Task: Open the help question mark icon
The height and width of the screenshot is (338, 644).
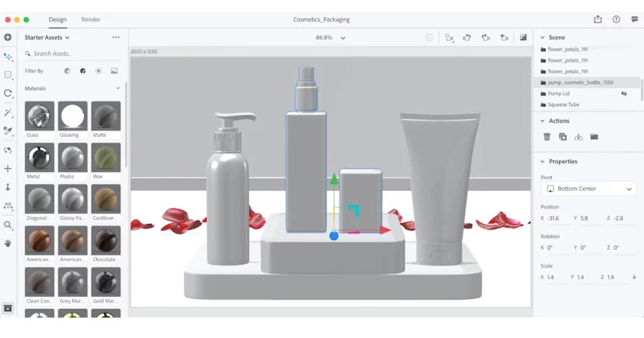Action: tap(616, 19)
